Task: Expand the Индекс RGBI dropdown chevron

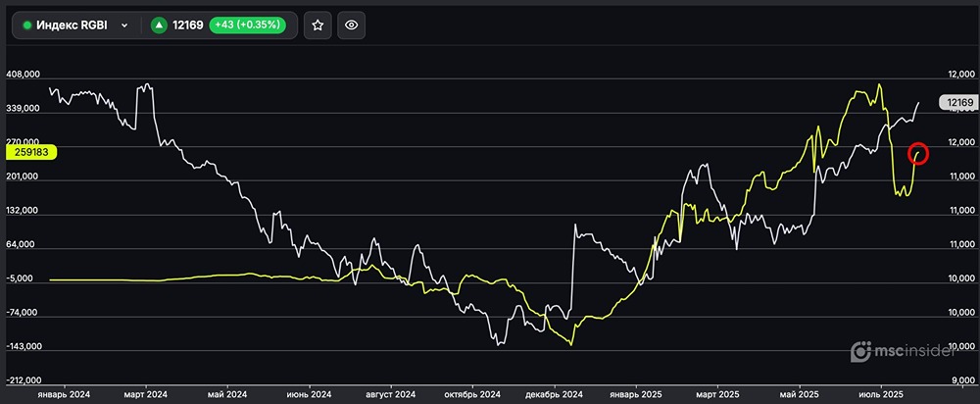Action: click(124, 25)
